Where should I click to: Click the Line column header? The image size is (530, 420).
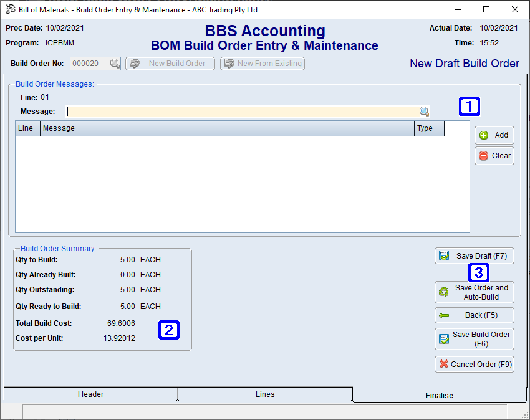tap(26, 128)
